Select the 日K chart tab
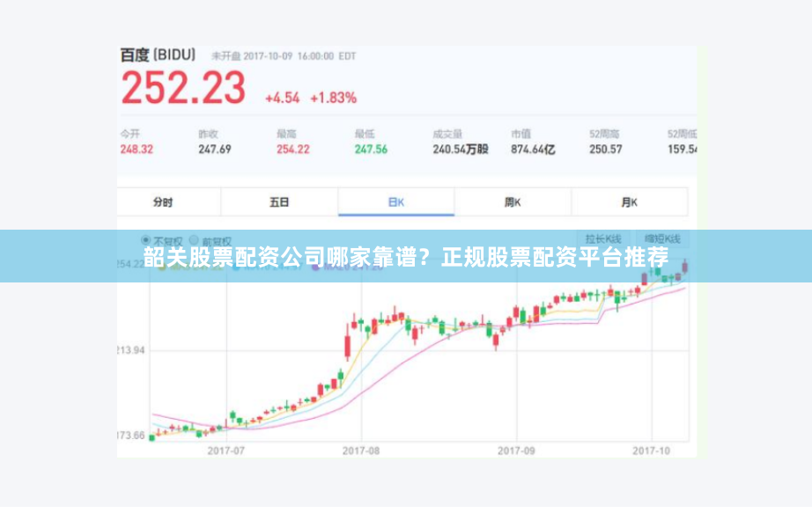812x513 pixels. (396, 202)
